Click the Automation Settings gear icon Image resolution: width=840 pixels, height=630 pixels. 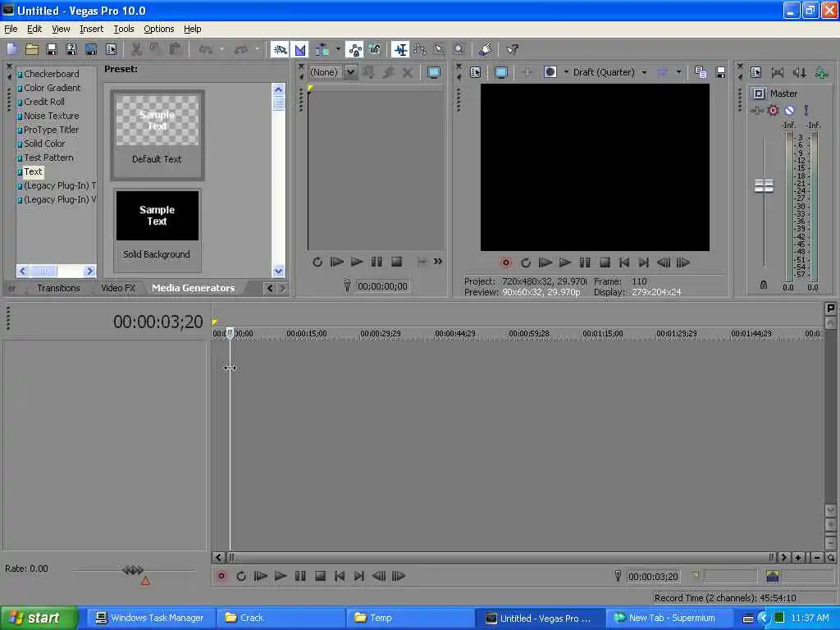[773, 111]
